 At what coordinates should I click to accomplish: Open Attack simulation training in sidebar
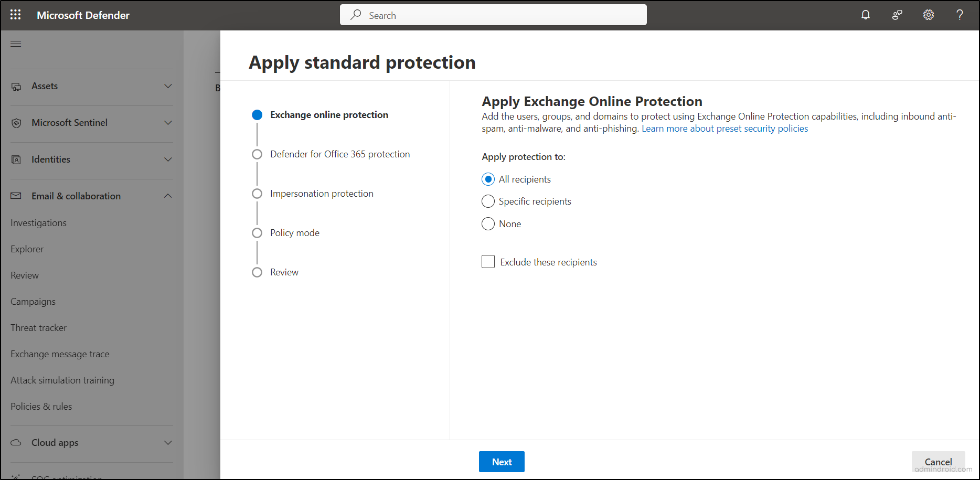point(62,380)
